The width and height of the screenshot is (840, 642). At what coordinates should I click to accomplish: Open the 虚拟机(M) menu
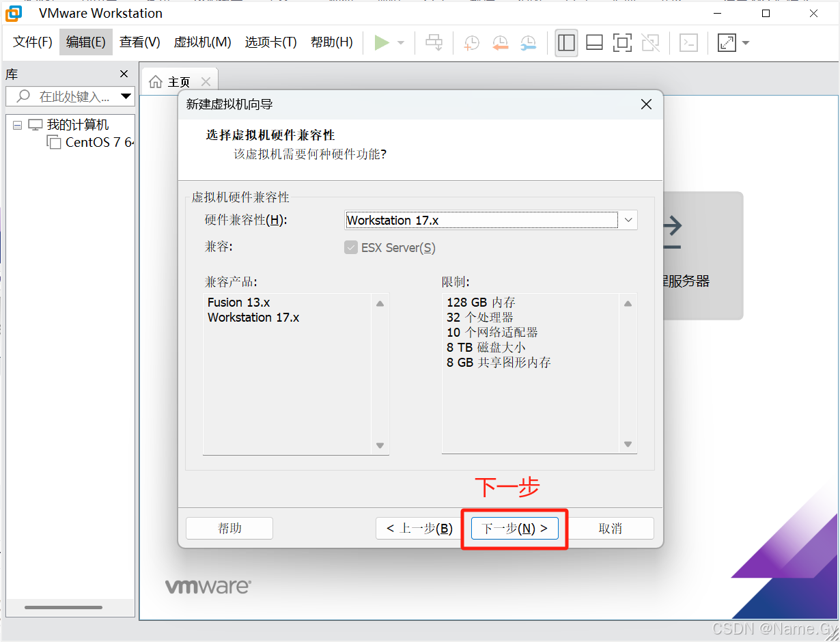[x=203, y=42]
